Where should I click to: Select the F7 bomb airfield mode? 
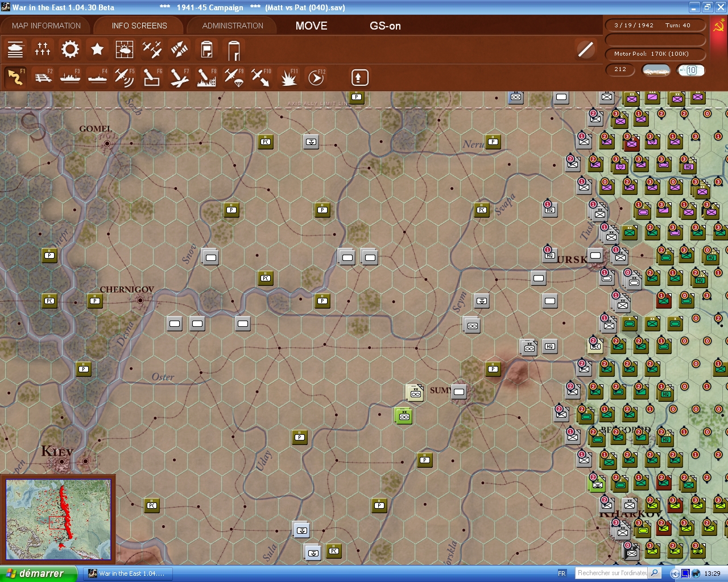pyautogui.click(x=179, y=77)
